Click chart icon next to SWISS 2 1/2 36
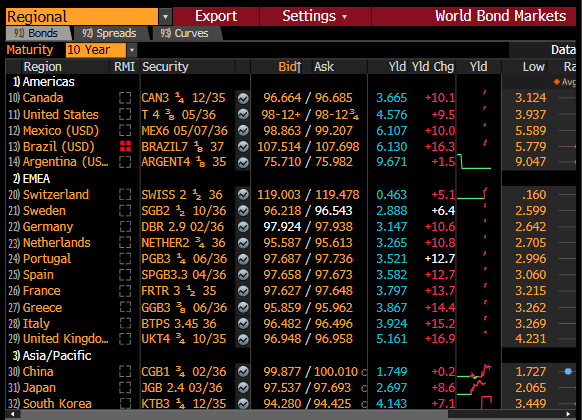Image resolution: width=582 pixels, height=420 pixels. [x=243, y=194]
